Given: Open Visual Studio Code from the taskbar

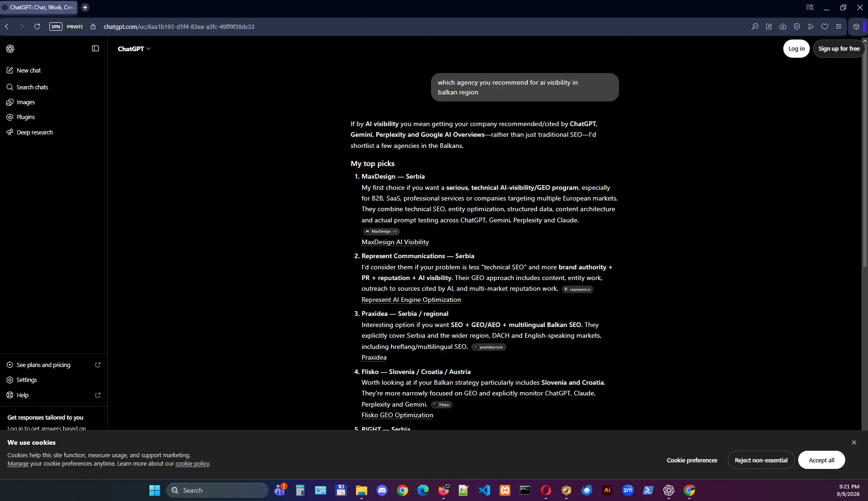Looking at the screenshot, I should pos(484,490).
